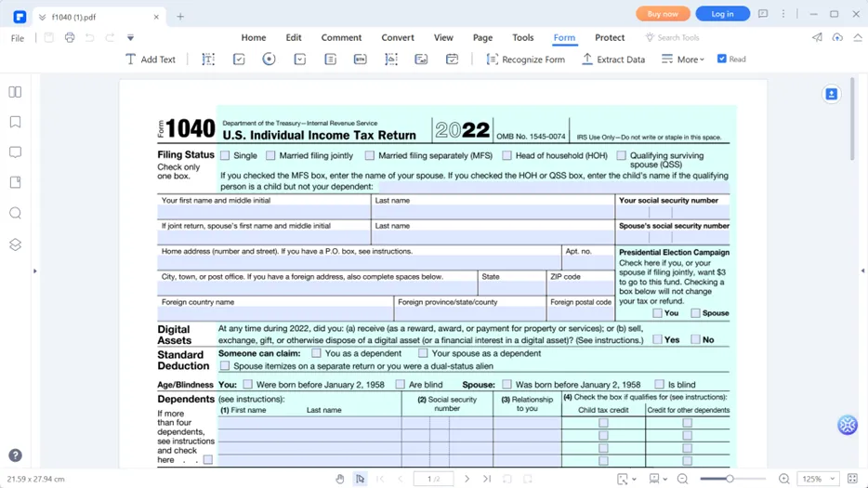Upload to cloud icon

coord(837,37)
